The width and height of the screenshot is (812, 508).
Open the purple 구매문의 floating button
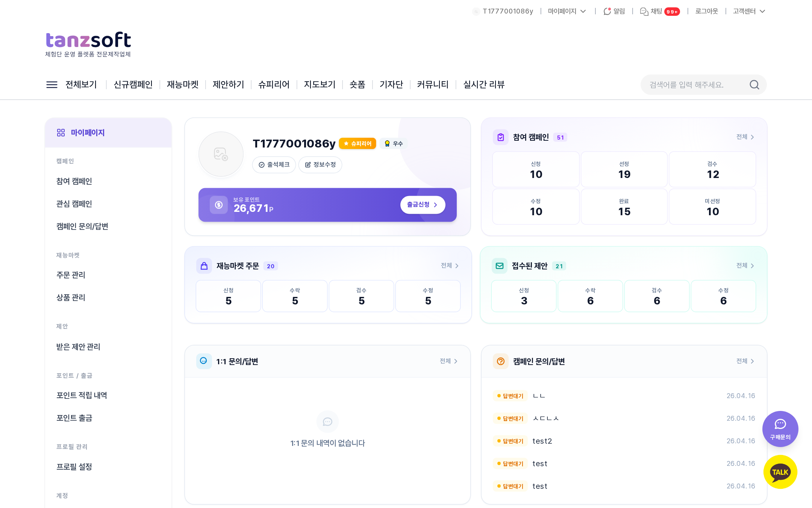coord(780,429)
